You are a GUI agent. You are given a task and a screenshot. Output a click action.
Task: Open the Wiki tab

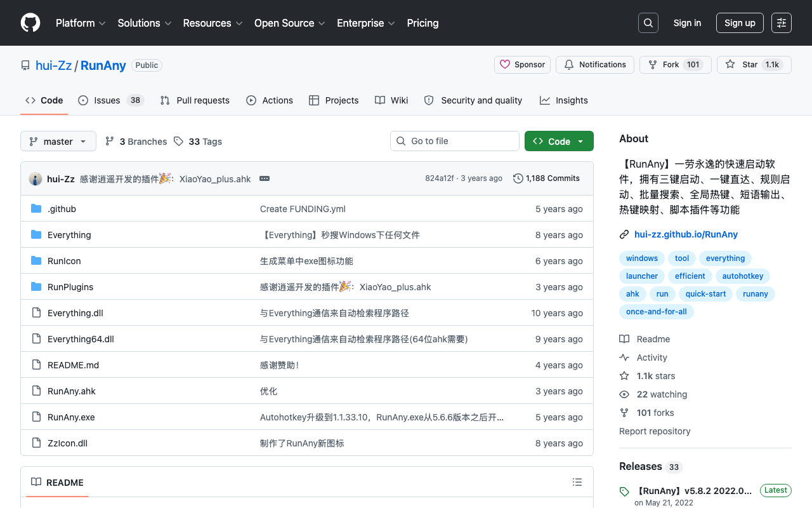click(391, 100)
